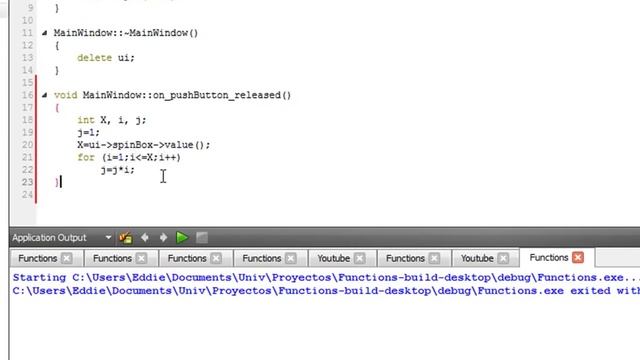Place cursor on 'j=1;' line
The width and height of the screenshot is (640, 360).
coord(88,132)
